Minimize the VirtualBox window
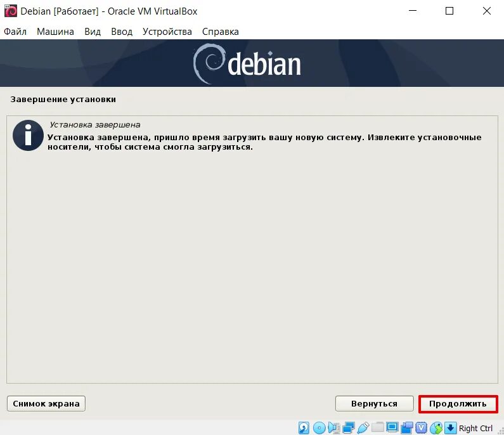This screenshot has width=504, height=435. tap(413, 11)
